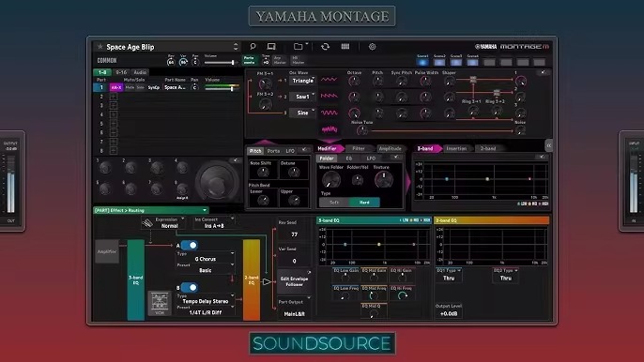Click the Amplifier block in routing

pyautogui.click(x=107, y=251)
